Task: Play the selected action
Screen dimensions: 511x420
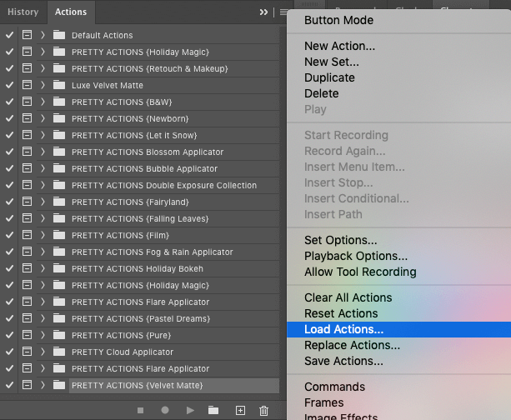Action: tap(190, 410)
